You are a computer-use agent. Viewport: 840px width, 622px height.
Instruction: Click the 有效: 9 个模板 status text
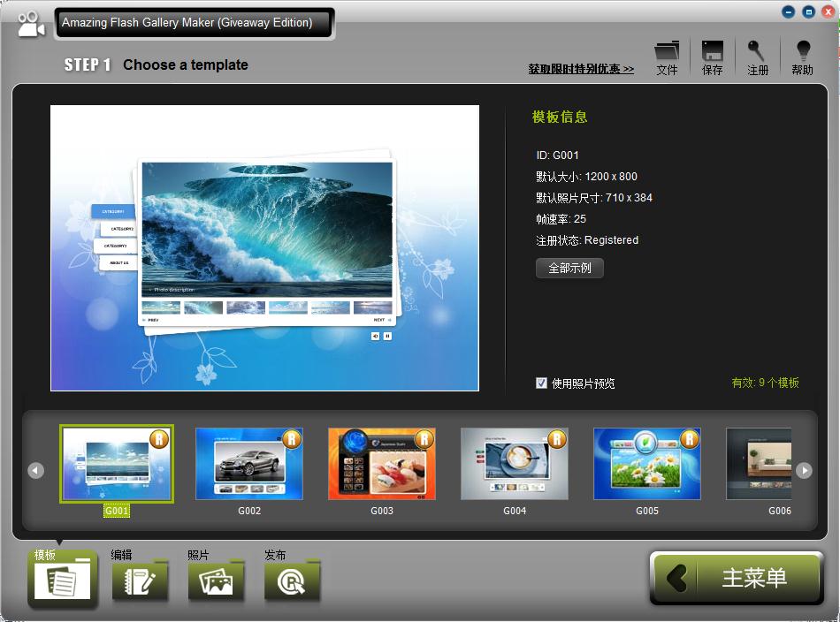pos(765,383)
